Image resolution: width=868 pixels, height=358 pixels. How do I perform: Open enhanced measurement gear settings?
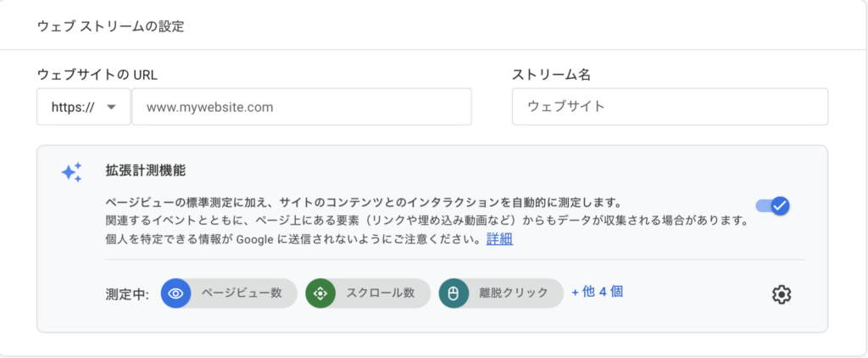[x=782, y=294]
